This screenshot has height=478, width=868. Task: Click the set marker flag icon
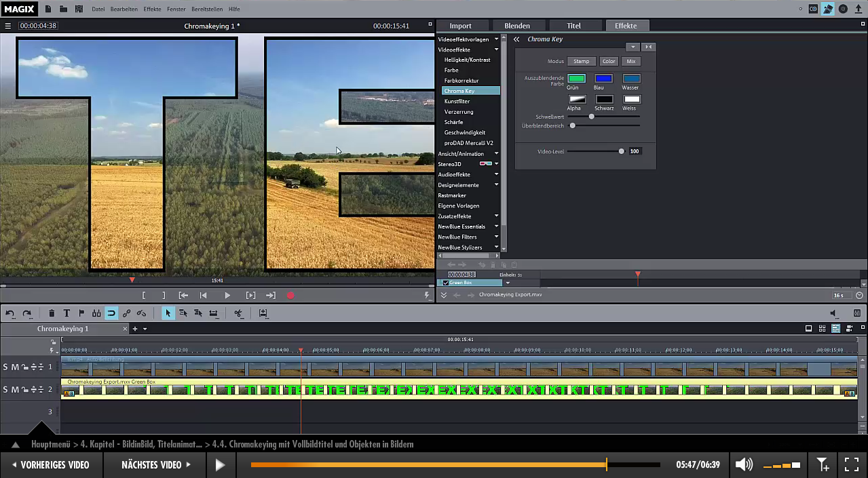tap(81, 313)
